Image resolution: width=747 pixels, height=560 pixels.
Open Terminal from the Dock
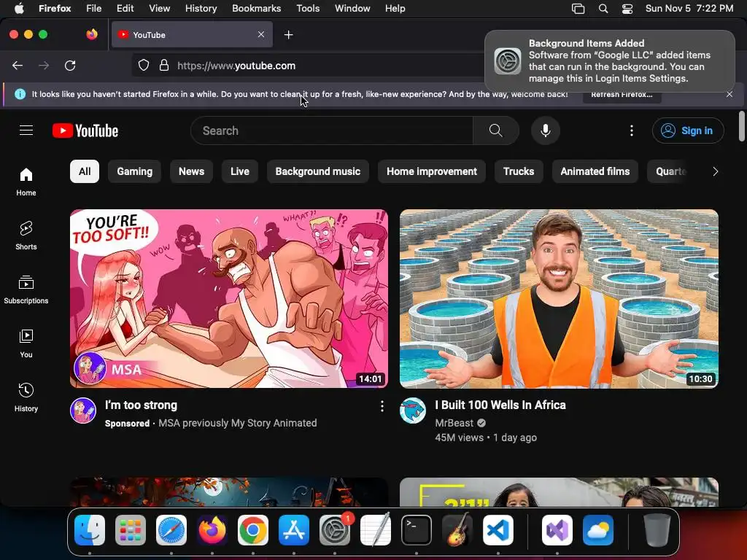417,530
